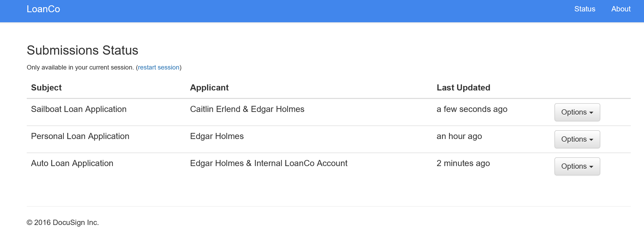Open the Options dropdown for Auto Loan Application

pos(577,166)
